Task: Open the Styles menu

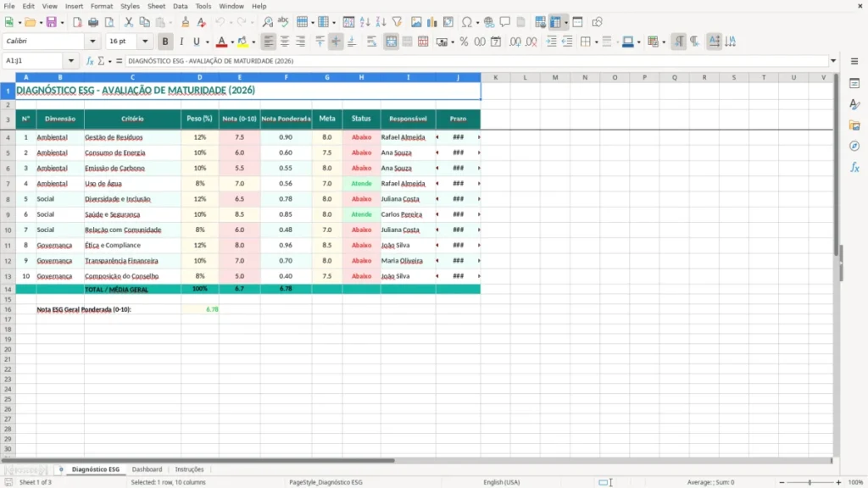Action: click(x=130, y=6)
